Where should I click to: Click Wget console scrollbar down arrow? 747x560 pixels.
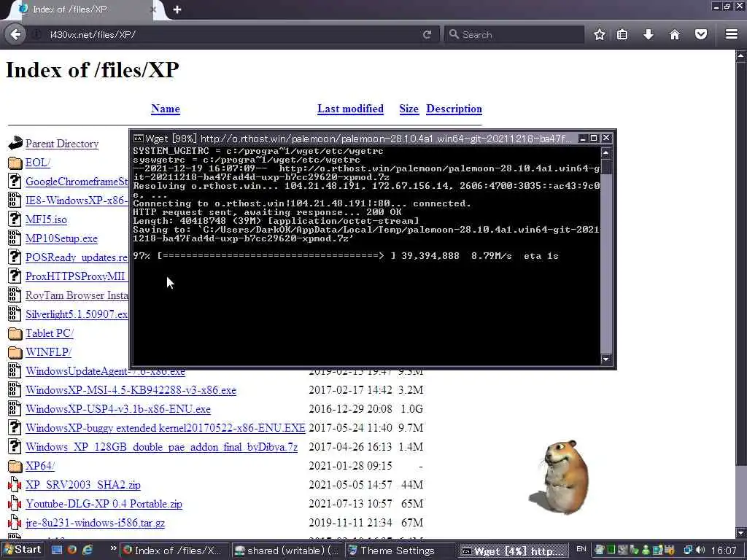point(605,359)
